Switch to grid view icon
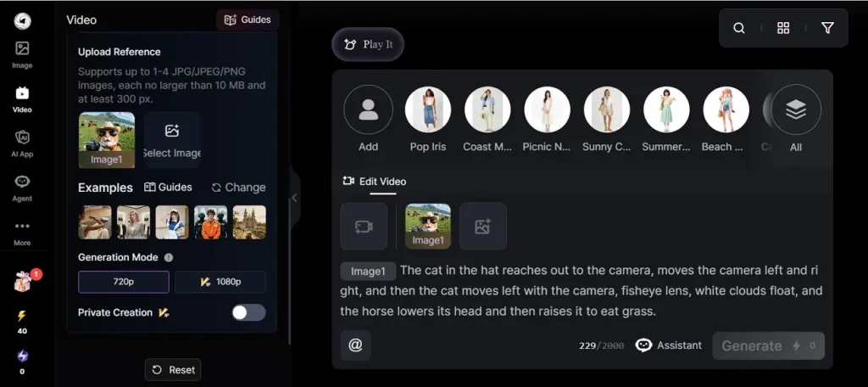This screenshot has height=387, width=868. pyautogui.click(x=783, y=28)
